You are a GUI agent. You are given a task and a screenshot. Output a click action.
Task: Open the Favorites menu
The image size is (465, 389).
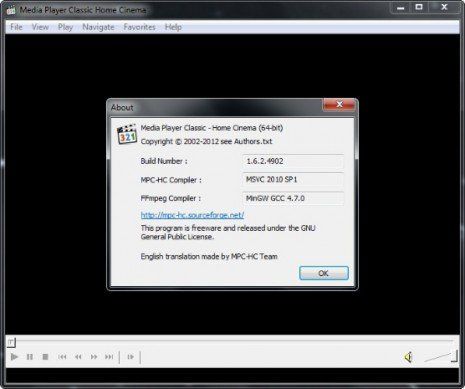(x=139, y=27)
